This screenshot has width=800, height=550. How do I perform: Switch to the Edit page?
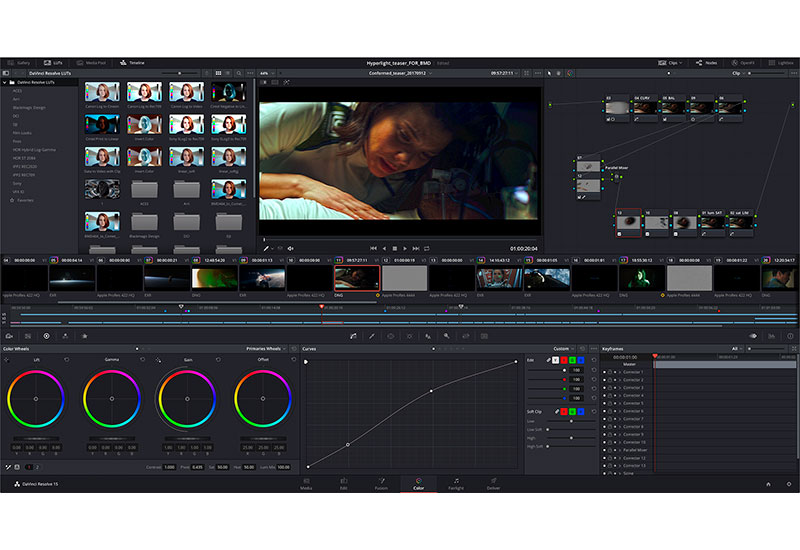point(344,484)
